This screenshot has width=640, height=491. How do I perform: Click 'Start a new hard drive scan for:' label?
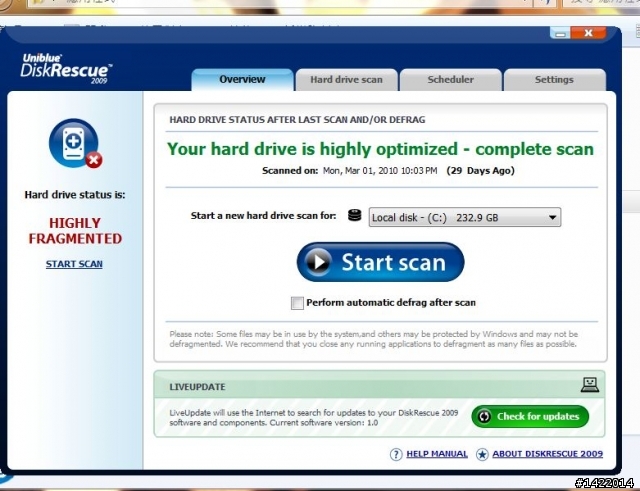click(x=263, y=216)
